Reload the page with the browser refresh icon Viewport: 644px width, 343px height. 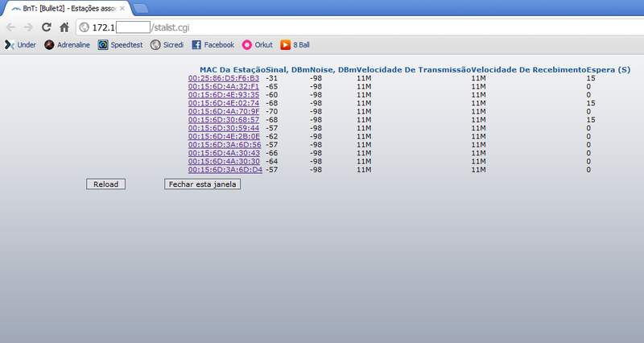46,27
